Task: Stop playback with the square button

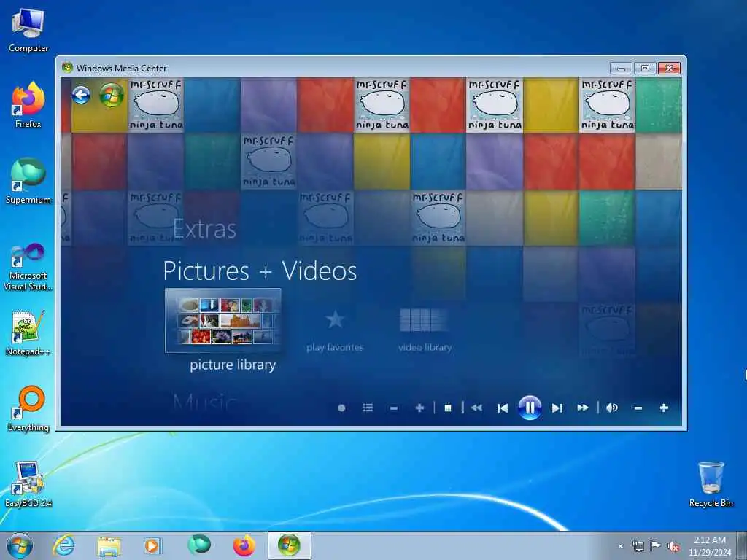Action: tap(448, 408)
